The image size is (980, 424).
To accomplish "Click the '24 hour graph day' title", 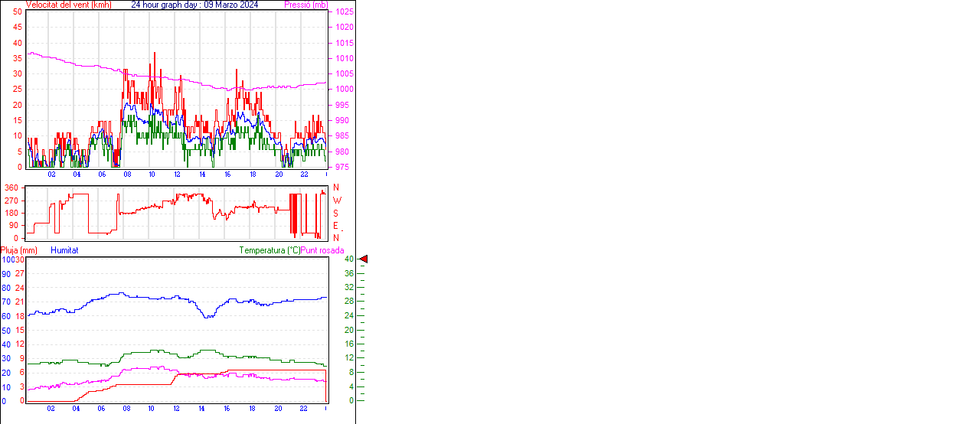I will click(194, 5).
